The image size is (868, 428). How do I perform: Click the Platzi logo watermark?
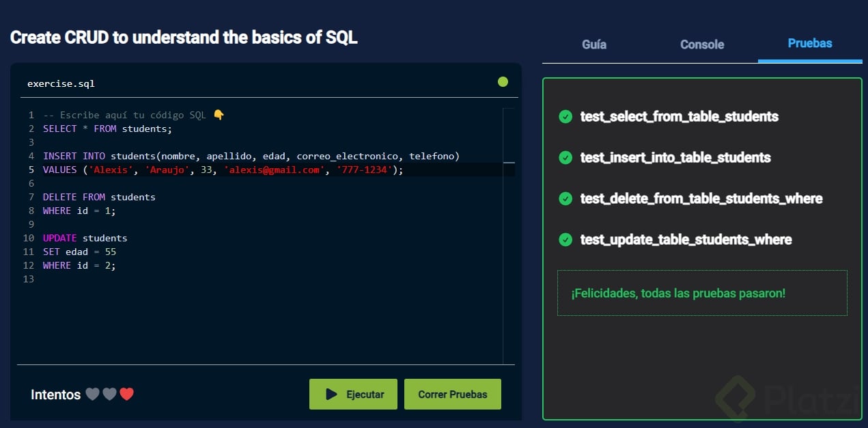coord(785,397)
